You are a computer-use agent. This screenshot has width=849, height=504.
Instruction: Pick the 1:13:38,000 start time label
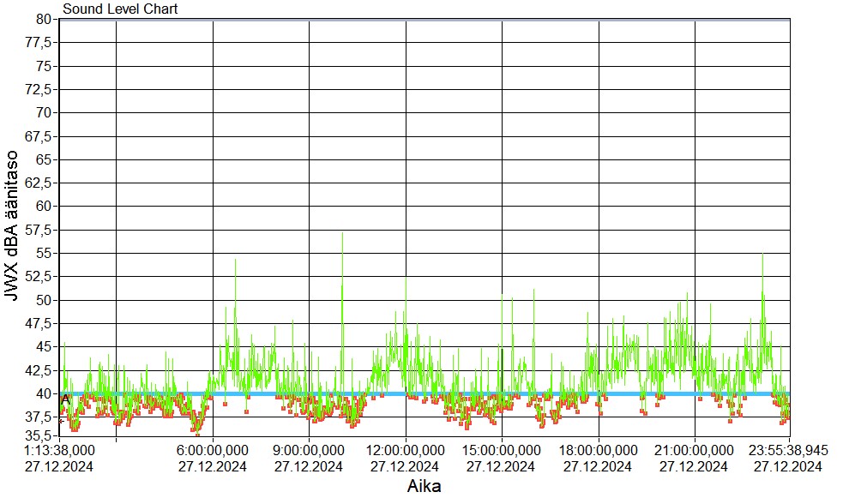59,450
